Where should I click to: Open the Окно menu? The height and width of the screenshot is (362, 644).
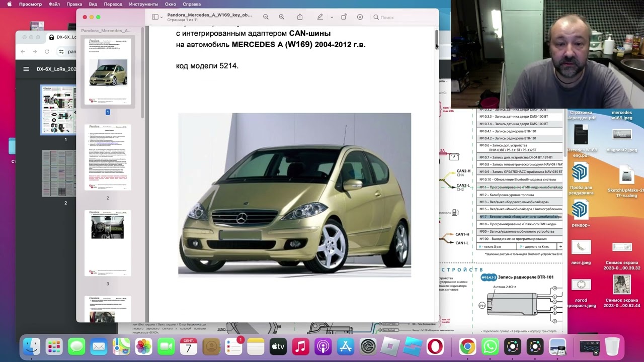[171, 4]
